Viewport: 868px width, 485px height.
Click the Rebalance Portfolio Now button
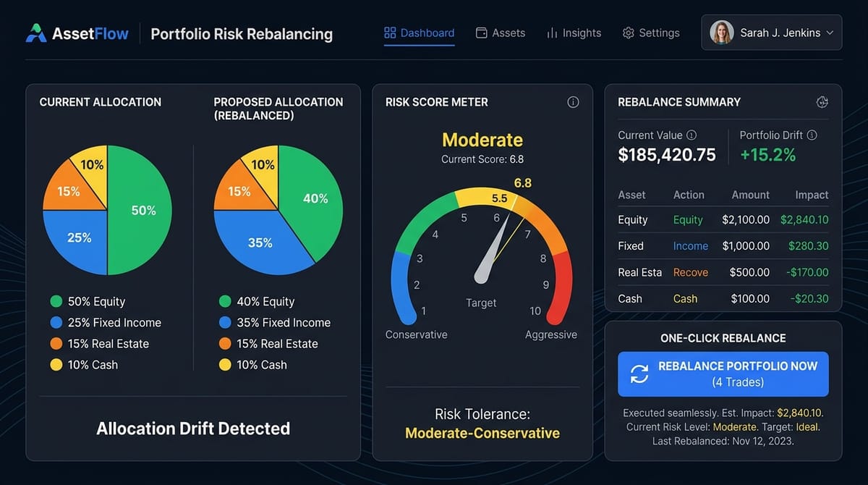pos(723,374)
